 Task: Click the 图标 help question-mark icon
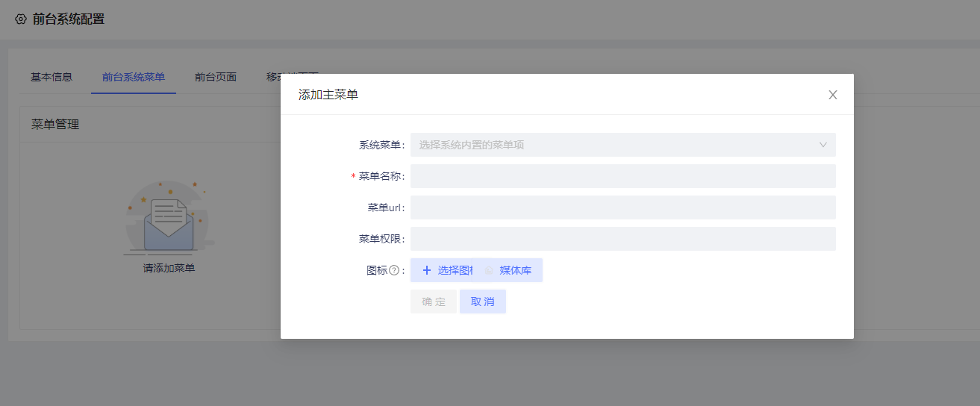tap(394, 270)
